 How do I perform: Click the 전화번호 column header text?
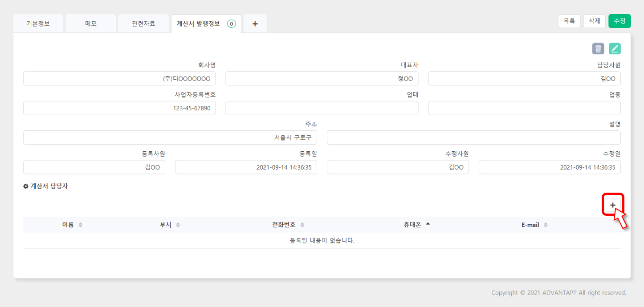[x=284, y=225]
